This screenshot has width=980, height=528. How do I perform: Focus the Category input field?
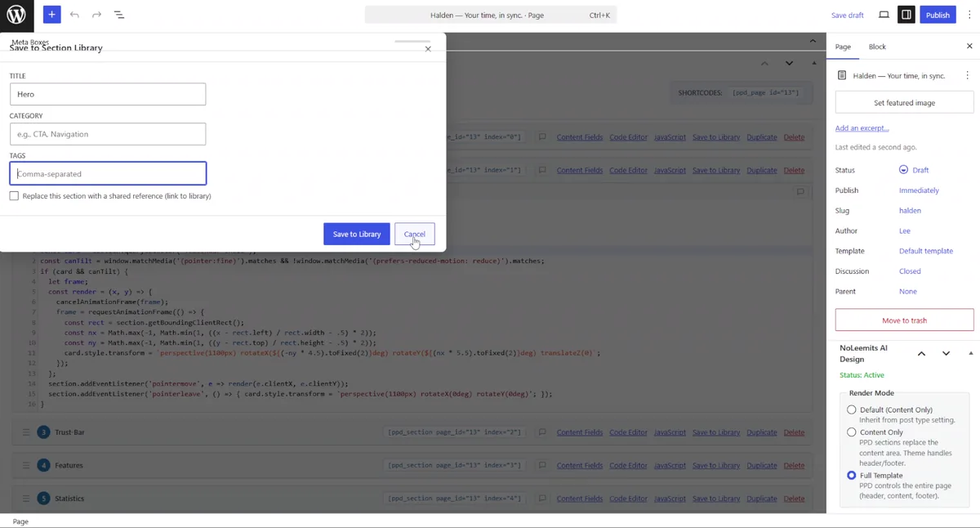coord(108,134)
